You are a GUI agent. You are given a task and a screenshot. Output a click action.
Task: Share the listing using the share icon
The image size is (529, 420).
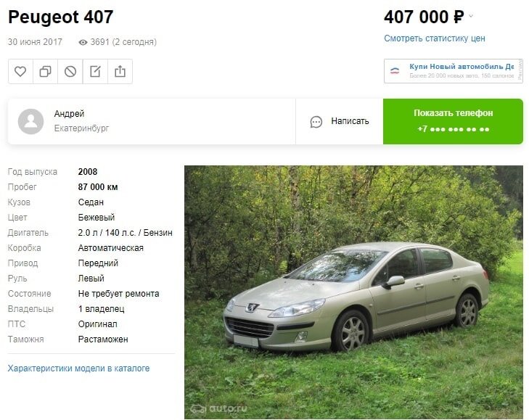(x=120, y=72)
